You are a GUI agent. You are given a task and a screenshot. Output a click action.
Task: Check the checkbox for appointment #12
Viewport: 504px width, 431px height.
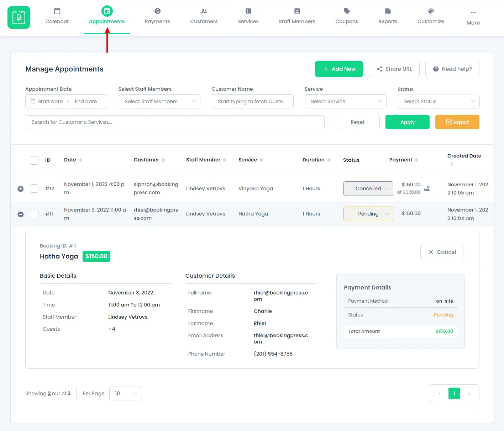point(34,188)
